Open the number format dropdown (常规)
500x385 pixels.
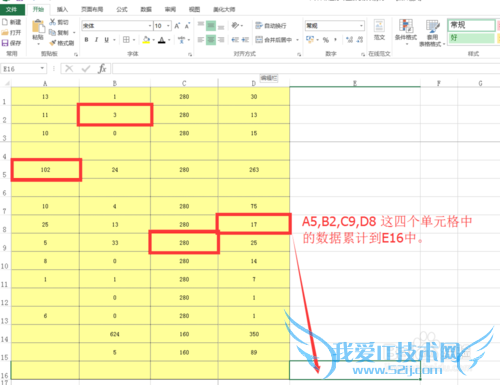coord(361,25)
